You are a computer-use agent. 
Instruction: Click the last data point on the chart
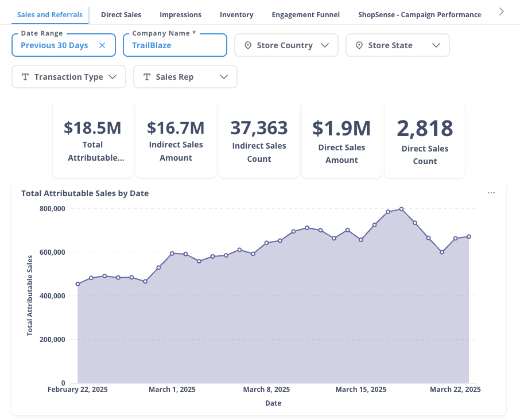click(469, 237)
